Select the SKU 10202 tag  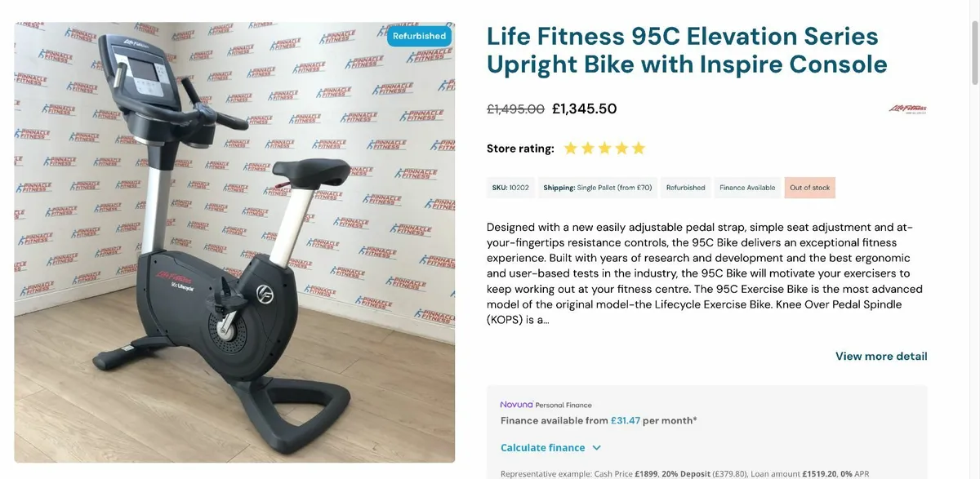click(x=510, y=188)
